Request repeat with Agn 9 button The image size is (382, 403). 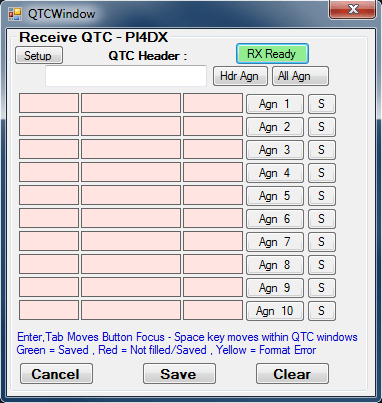(275, 288)
